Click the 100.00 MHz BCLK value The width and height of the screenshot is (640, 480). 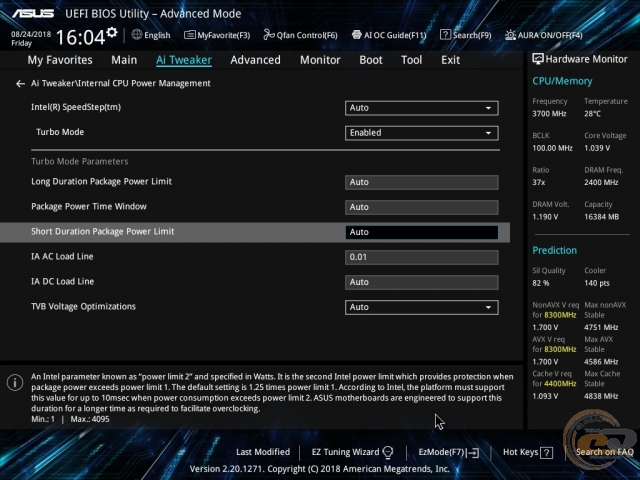click(553, 148)
